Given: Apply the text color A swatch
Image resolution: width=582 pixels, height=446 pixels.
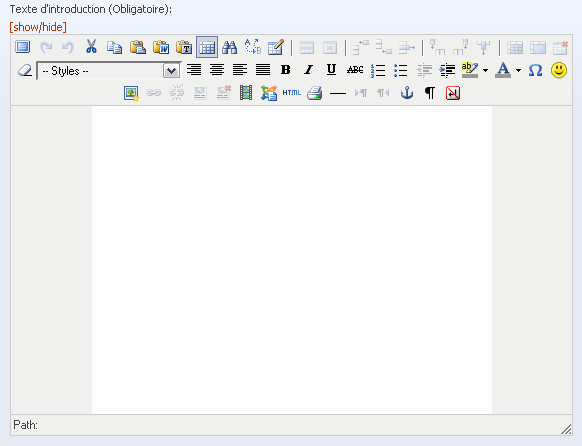Looking at the screenshot, I should pos(503,70).
